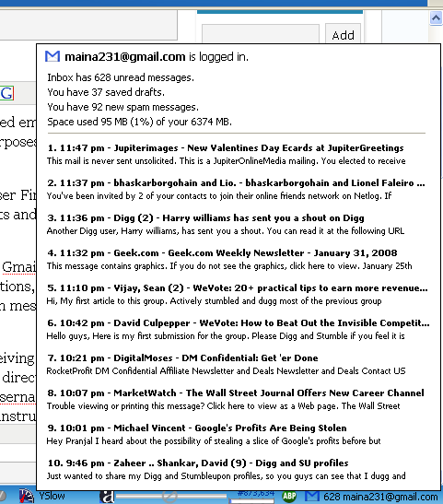Open MarketWatch Wall Street Journal message
Viewport: 443px width, 504px height.
pyautogui.click(x=236, y=393)
